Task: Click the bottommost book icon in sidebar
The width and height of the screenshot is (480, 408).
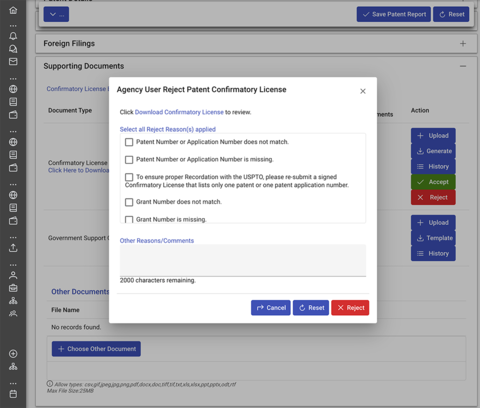Action: tap(13, 208)
